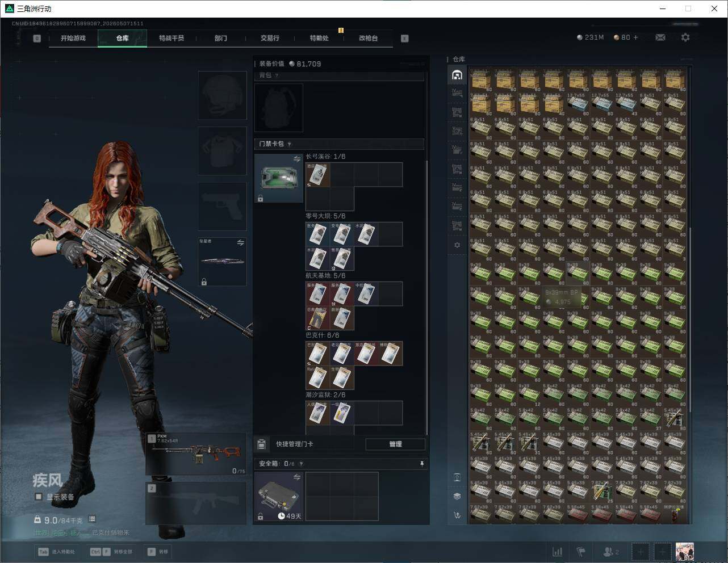Click the E key icon right of 改枪台
This screenshot has width=728, height=563.
pos(405,39)
